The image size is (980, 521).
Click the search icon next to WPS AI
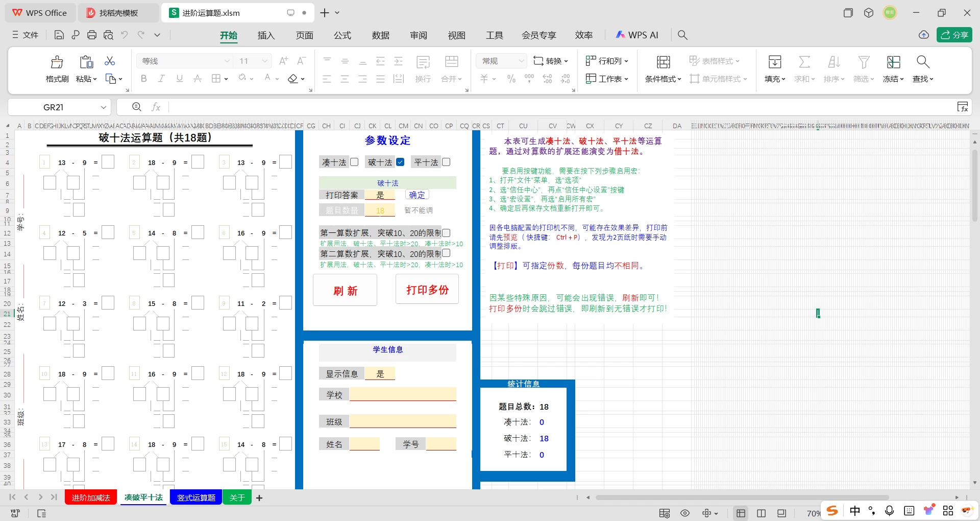tap(682, 35)
